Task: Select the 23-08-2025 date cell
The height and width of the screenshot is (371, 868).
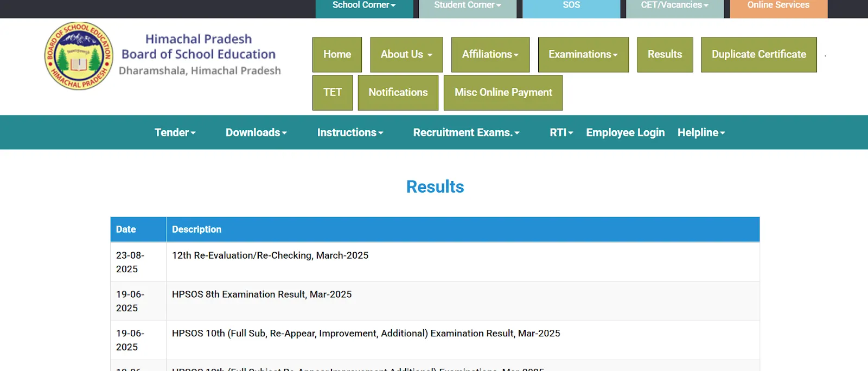Action: (x=138, y=262)
